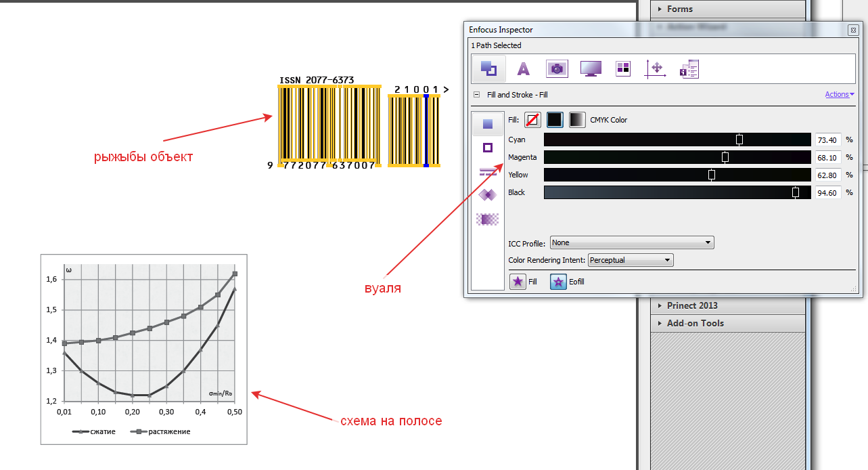Choose the gradient fill swatch

click(577, 120)
